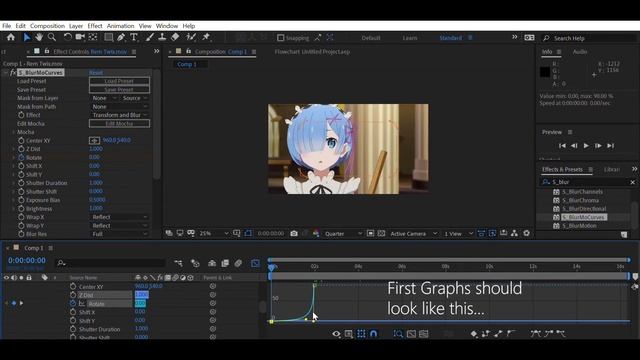
Task: Toggle Shutter Duration stopwatch in timeline
Action: tap(73, 329)
